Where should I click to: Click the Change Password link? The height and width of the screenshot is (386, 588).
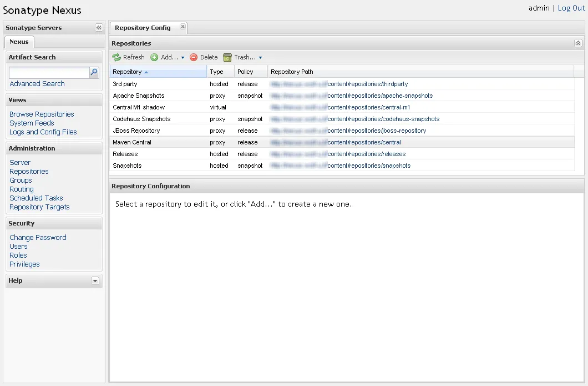click(38, 238)
